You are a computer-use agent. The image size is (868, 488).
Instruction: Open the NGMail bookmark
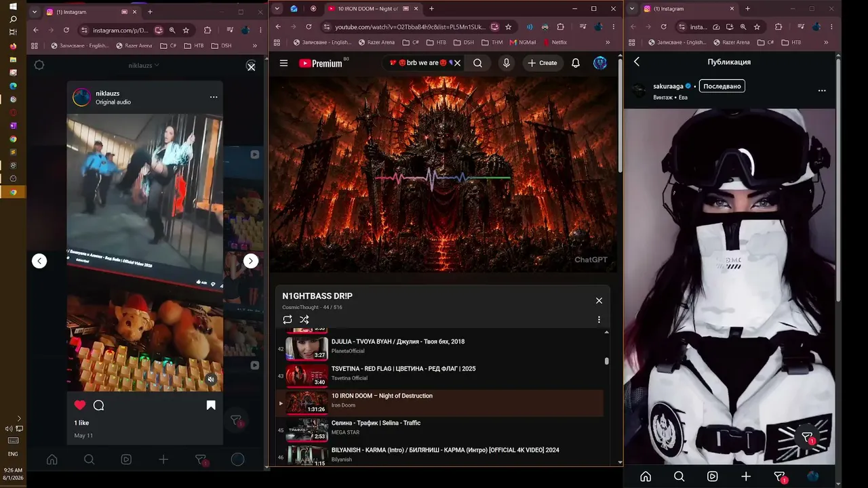[x=522, y=42]
